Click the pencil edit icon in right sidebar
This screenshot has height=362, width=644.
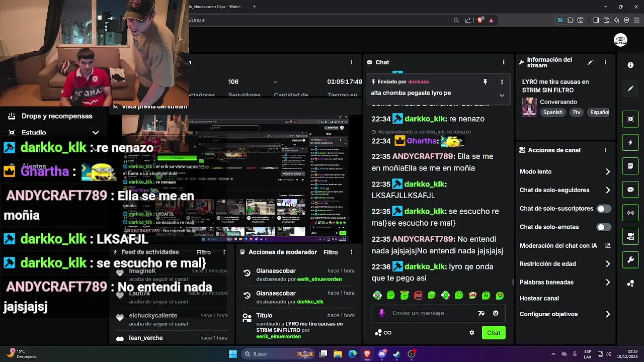(x=630, y=88)
